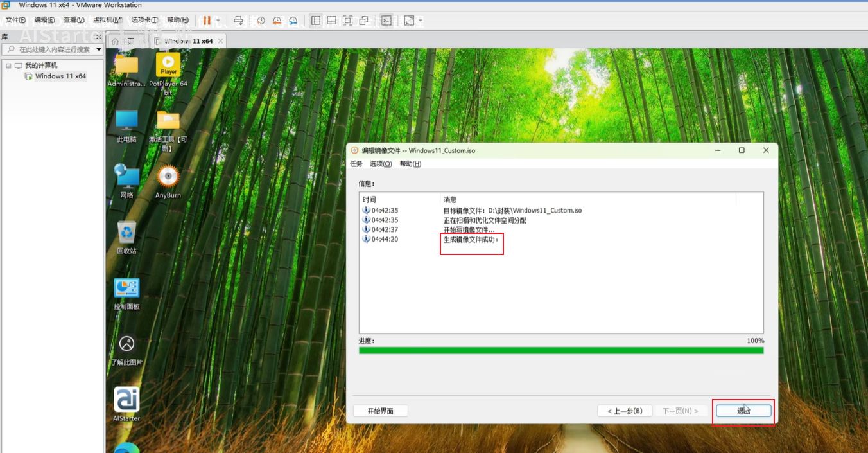Image resolution: width=868 pixels, height=453 pixels.
Task: Pause the virtual machine from toolbar
Action: (x=207, y=21)
